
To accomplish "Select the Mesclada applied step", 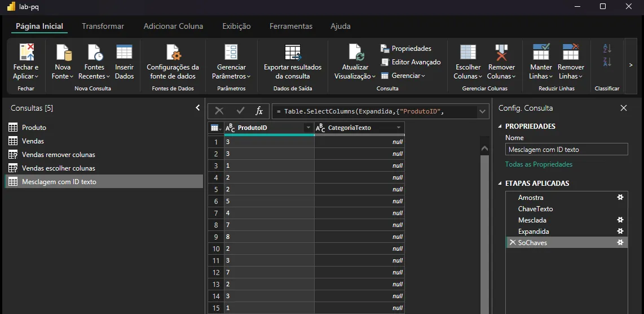I will click(x=567, y=220).
